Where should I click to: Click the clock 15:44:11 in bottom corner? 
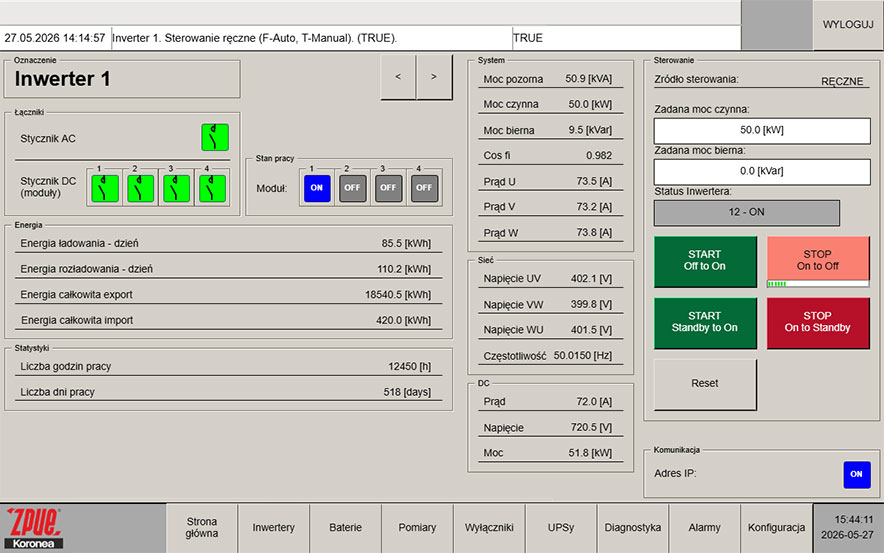coord(854,520)
